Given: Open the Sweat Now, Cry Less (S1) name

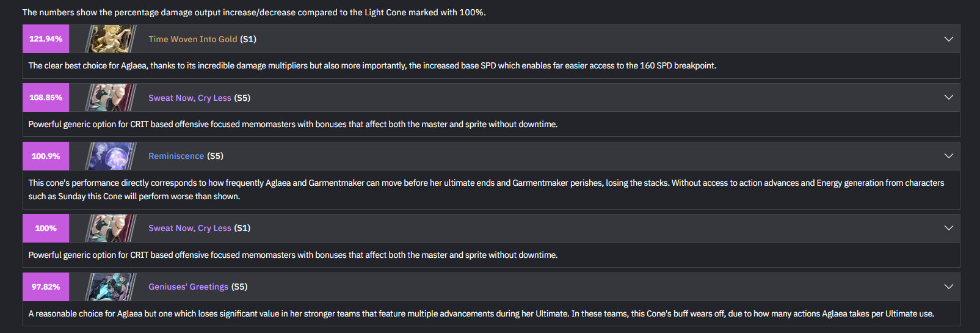Looking at the screenshot, I should (x=199, y=229).
